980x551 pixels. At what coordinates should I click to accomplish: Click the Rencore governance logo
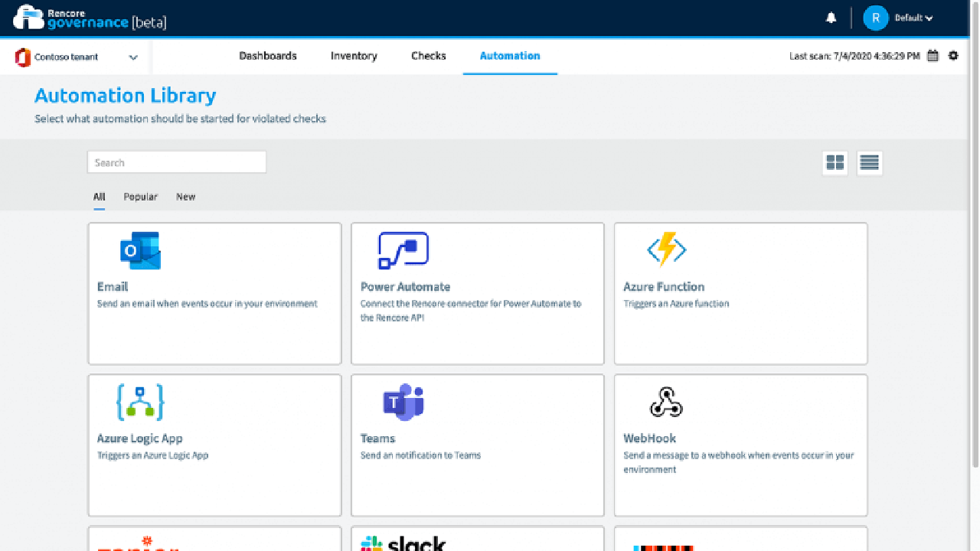click(90, 18)
